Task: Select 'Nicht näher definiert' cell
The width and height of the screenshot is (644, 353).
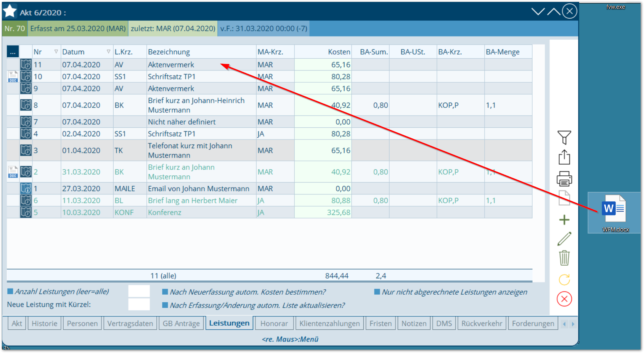Action: coord(201,122)
